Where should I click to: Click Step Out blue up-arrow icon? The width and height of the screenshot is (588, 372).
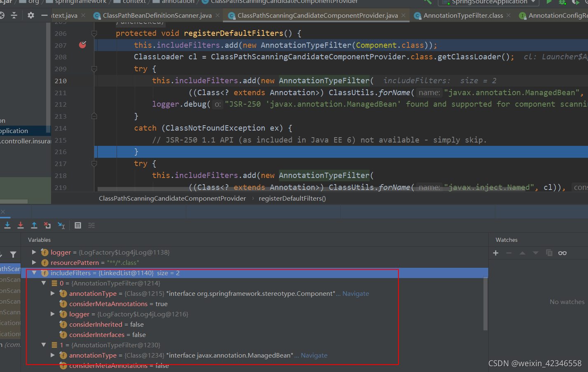coord(34,225)
